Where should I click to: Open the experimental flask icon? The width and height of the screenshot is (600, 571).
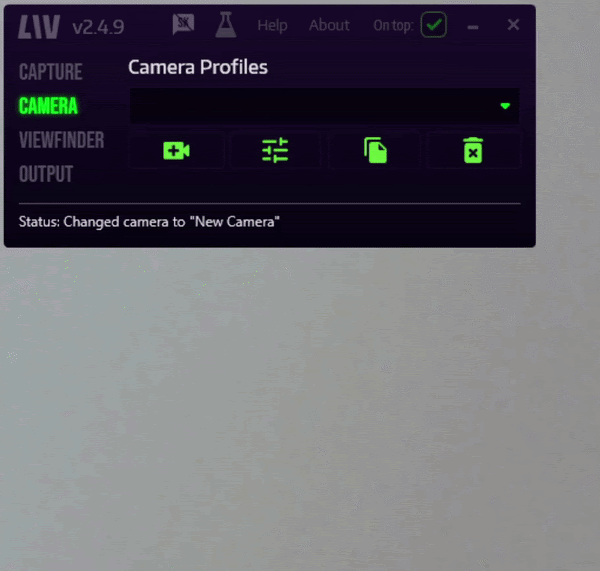[x=226, y=24]
